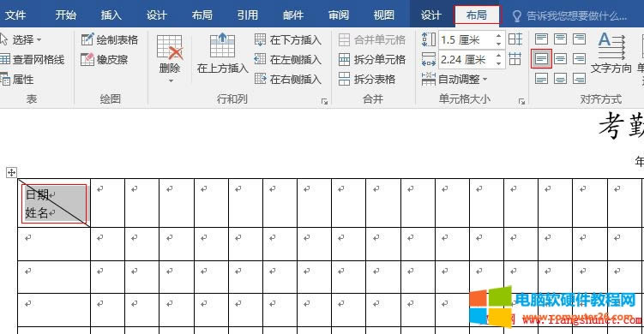Open the 单元格大小 dialog launcher
This screenshot has height=334, width=644.
click(x=521, y=101)
